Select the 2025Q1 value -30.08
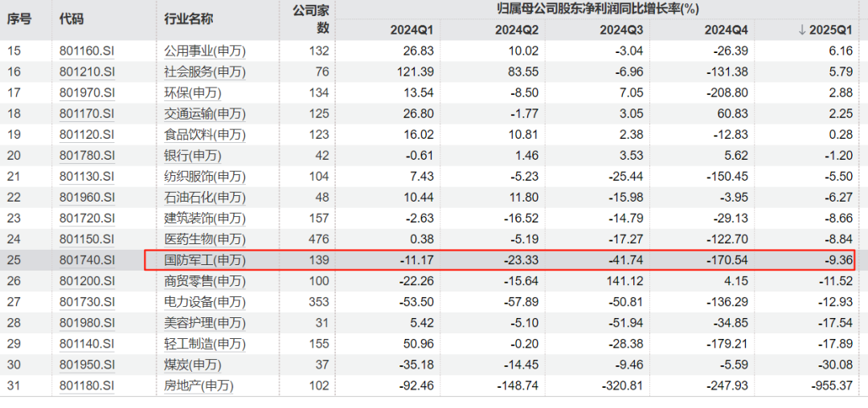Image resolution: width=868 pixels, height=408 pixels. tap(837, 365)
